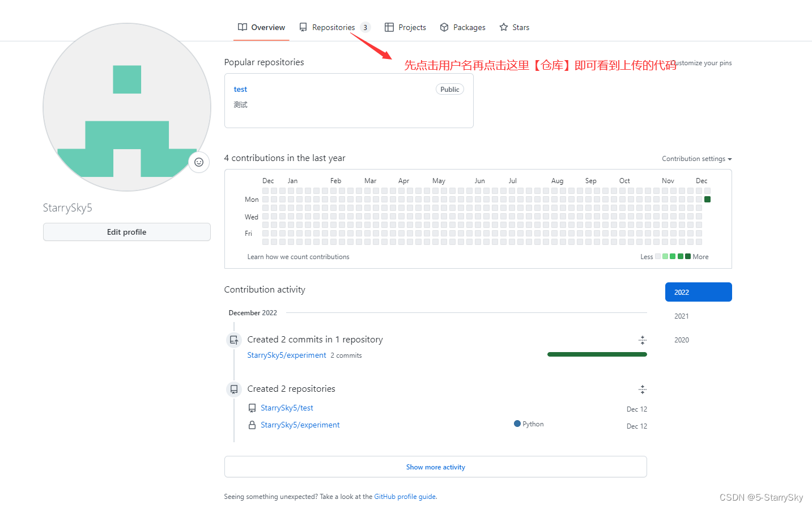
Task: Click the 2 commits text link
Action: point(346,355)
